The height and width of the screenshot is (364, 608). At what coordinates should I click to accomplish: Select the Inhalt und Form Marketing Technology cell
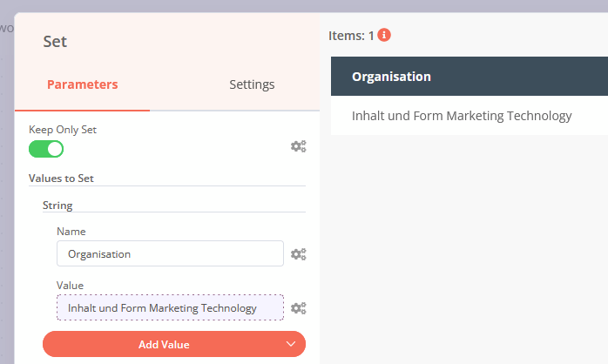(x=462, y=116)
